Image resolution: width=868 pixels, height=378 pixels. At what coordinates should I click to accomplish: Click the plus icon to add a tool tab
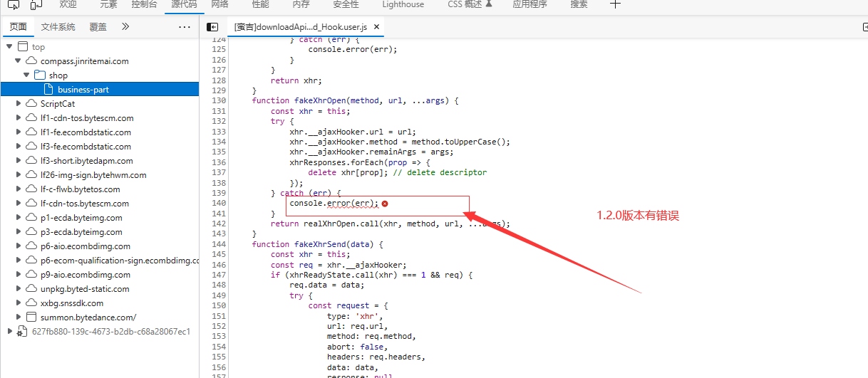[x=616, y=4]
